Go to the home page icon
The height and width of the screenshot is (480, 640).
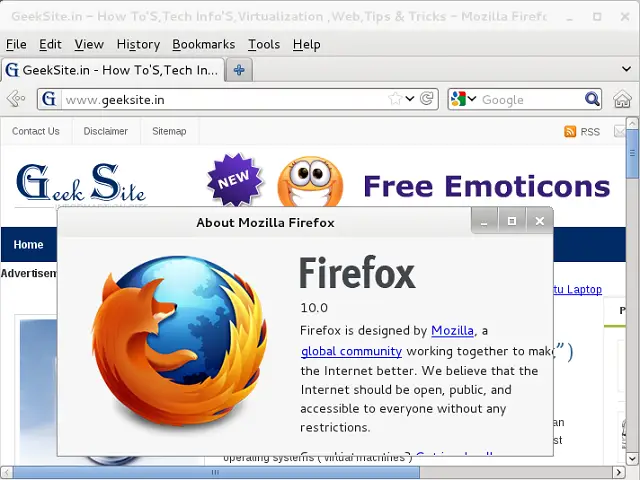tap(622, 99)
